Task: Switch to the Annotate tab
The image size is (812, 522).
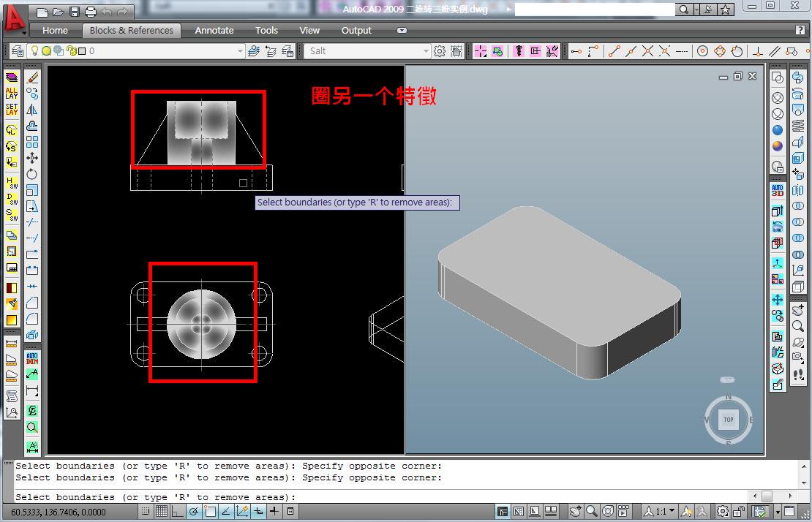Action: coord(214,31)
